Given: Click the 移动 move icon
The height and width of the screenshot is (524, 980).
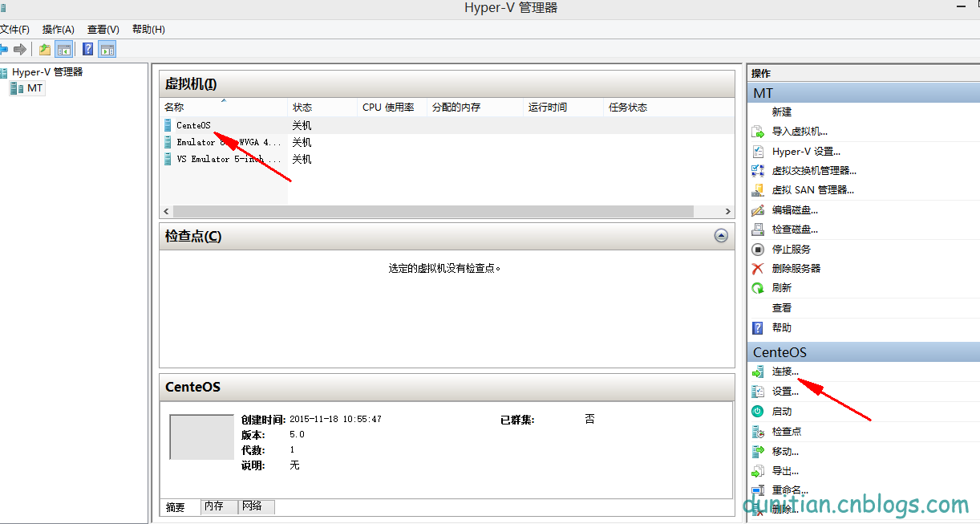Looking at the screenshot, I should (x=758, y=451).
